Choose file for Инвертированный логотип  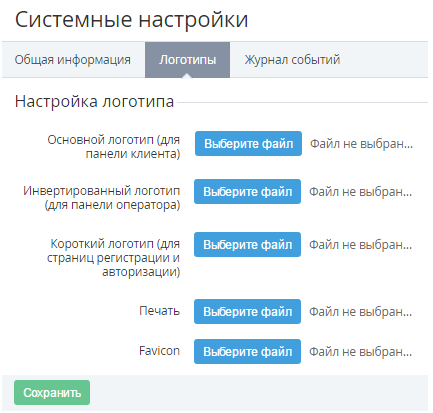247,192
